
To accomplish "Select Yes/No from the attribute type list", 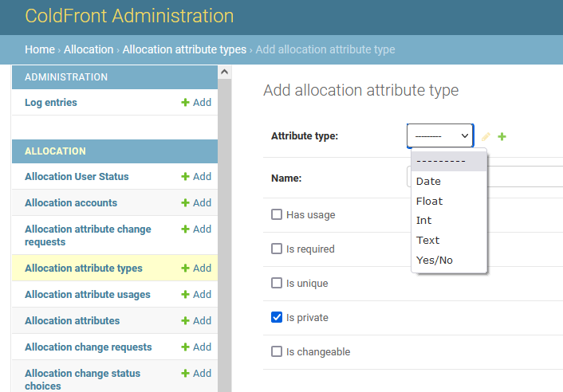I will click(x=449, y=260).
